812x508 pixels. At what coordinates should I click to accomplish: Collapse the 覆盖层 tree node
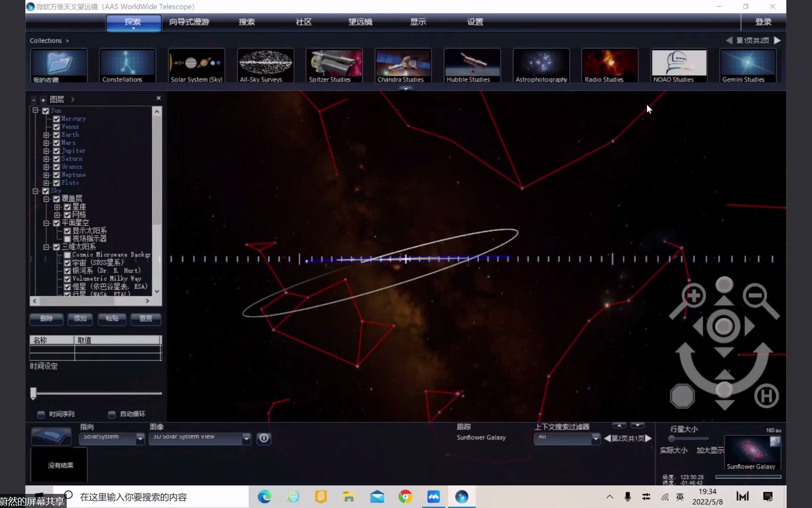point(46,199)
